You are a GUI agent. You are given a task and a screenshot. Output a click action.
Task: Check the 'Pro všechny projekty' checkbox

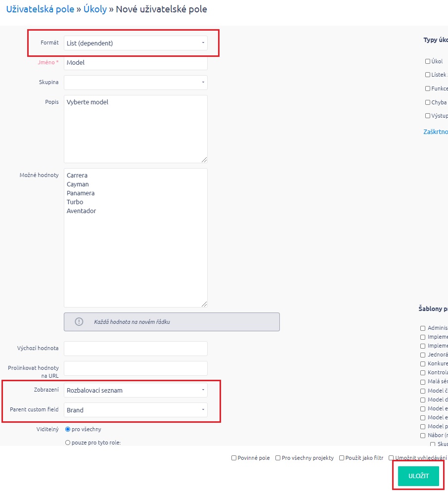278,458
